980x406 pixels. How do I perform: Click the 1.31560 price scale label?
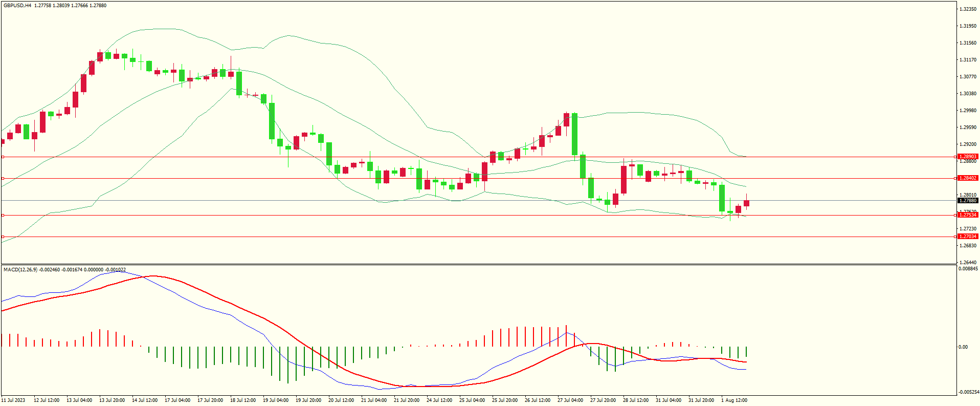coord(968,43)
